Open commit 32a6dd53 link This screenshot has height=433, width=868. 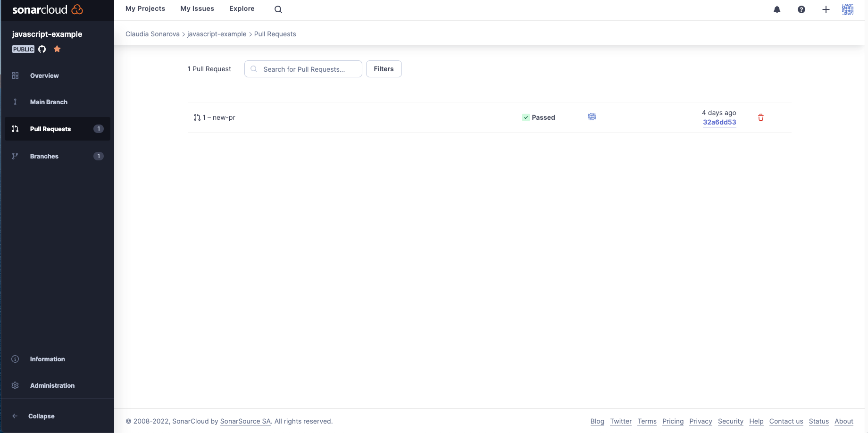tap(719, 122)
